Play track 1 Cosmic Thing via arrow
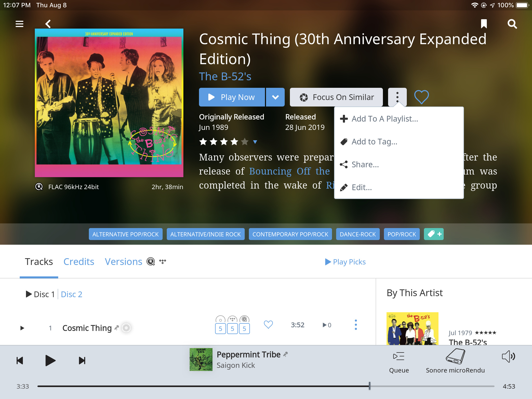The height and width of the screenshot is (399, 532). 22,328
